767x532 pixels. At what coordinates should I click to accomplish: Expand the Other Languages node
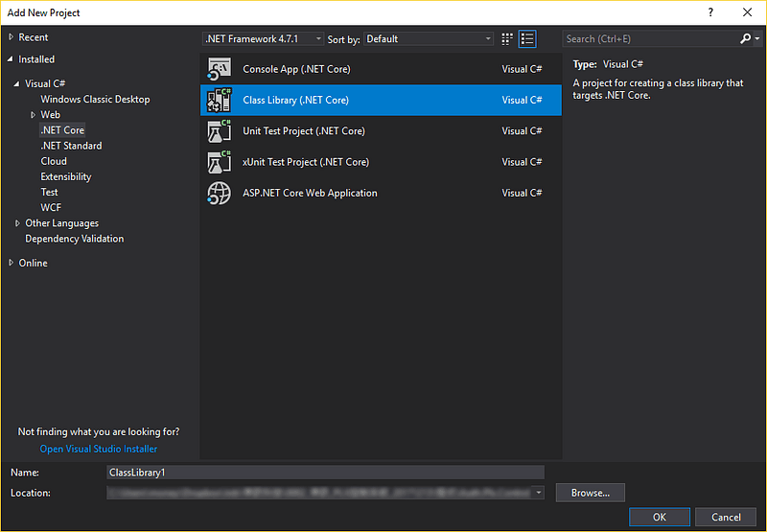click(x=17, y=223)
